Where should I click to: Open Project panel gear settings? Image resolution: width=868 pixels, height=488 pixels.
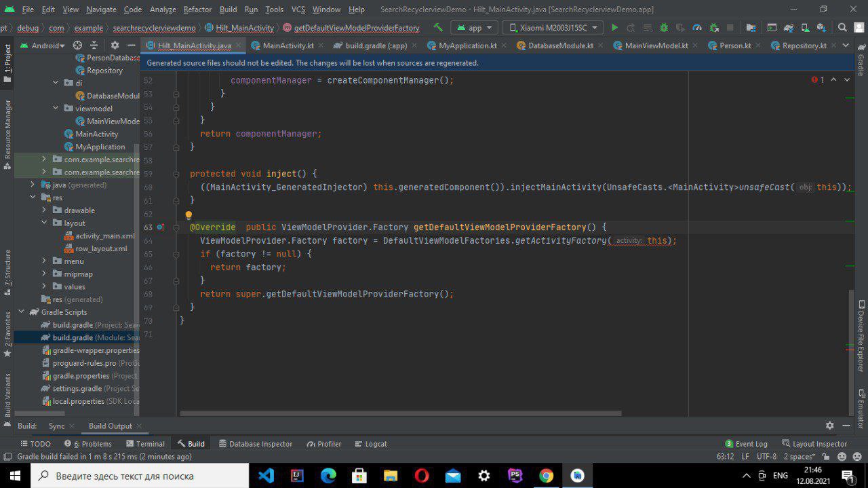click(x=115, y=45)
